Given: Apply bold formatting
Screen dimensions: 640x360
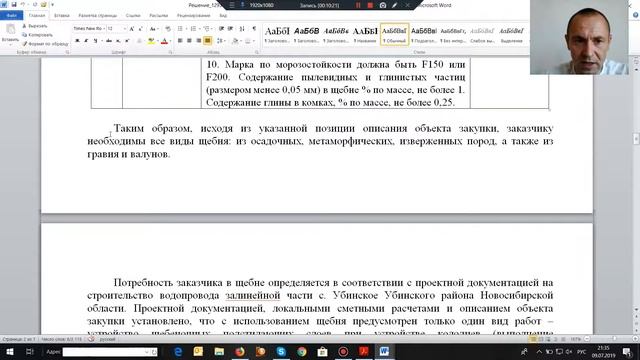Looking at the screenshot, I should pos(77,41).
